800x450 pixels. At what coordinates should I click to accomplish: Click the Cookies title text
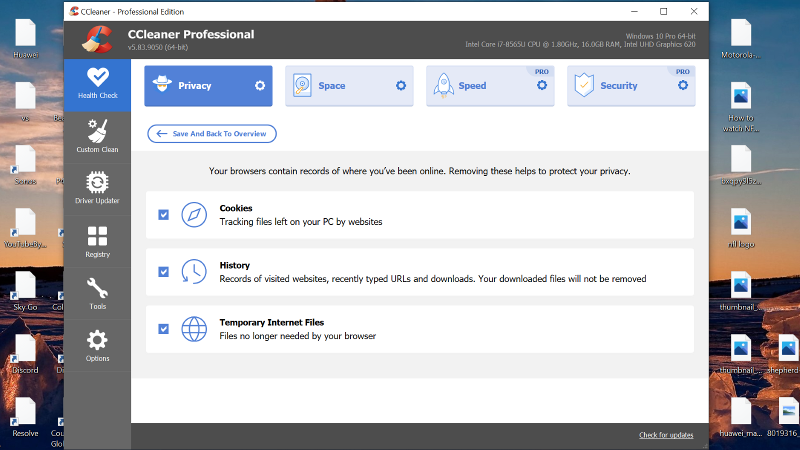[236, 208]
